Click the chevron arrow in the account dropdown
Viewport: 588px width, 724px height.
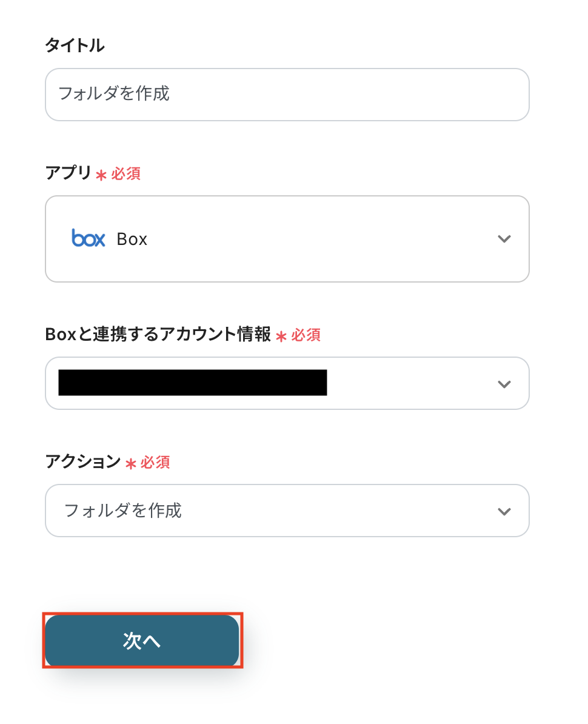pyautogui.click(x=504, y=384)
